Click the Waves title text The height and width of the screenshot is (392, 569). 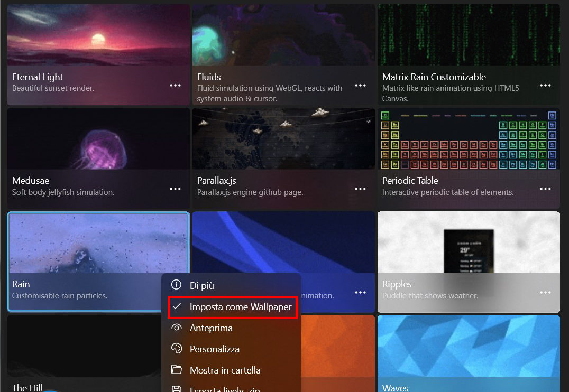coord(395,388)
